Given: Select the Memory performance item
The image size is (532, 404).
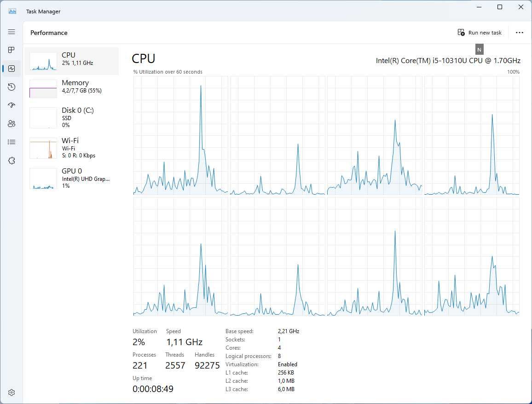Looking at the screenshot, I should point(72,88).
